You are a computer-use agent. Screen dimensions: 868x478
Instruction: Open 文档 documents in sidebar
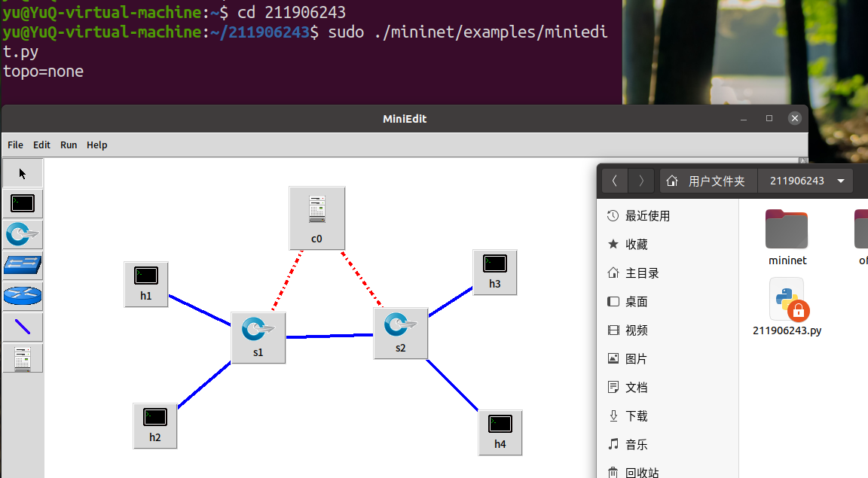point(667,387)
